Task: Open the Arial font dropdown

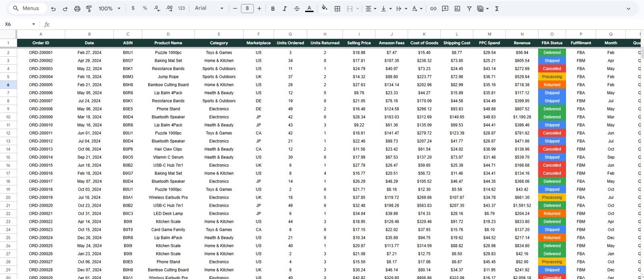Action: tap(209, 8)
